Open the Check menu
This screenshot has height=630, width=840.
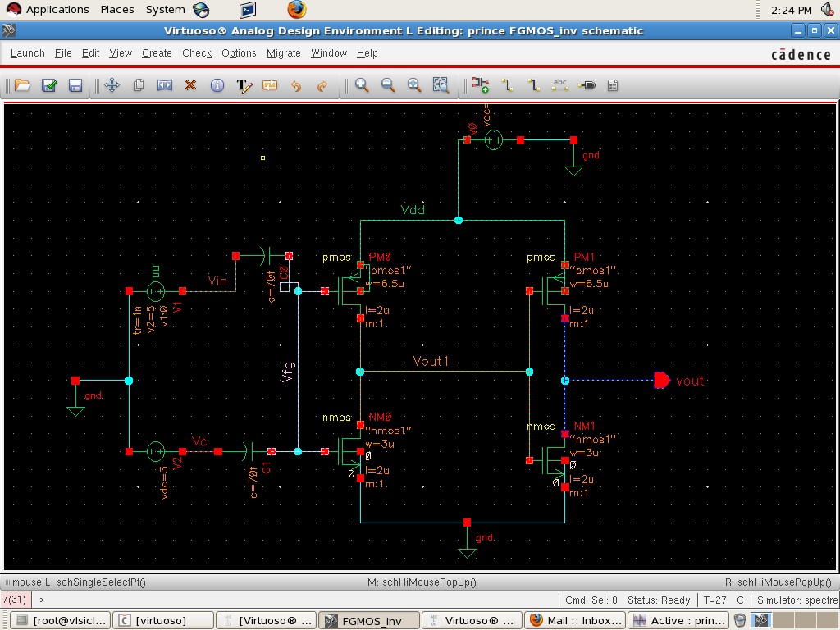pos(197,53)
